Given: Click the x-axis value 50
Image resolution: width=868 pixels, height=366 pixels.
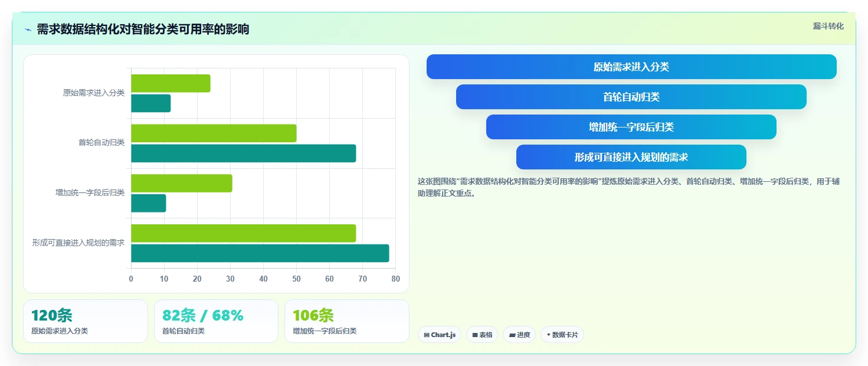Looking at the screenshot, I should [296, 279].
